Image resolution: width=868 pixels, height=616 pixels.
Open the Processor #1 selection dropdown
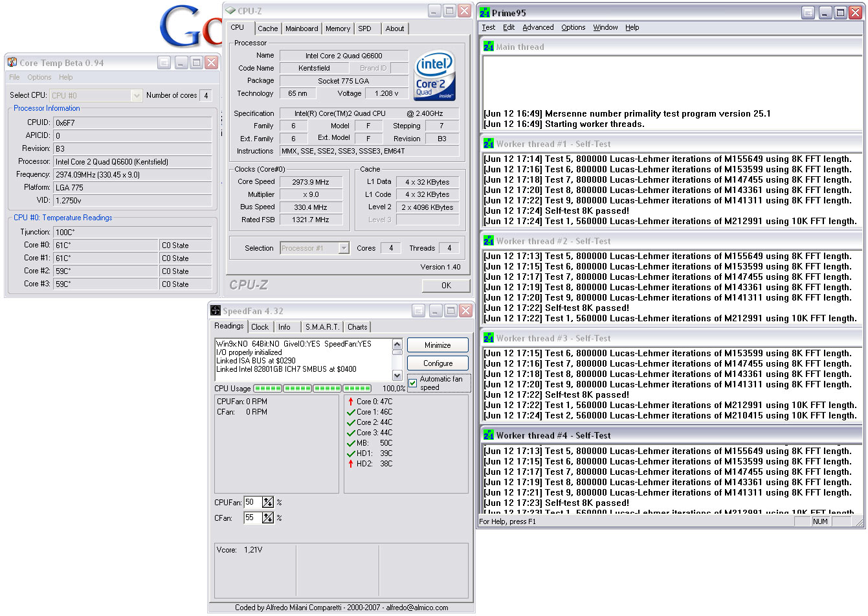point(344,248)
